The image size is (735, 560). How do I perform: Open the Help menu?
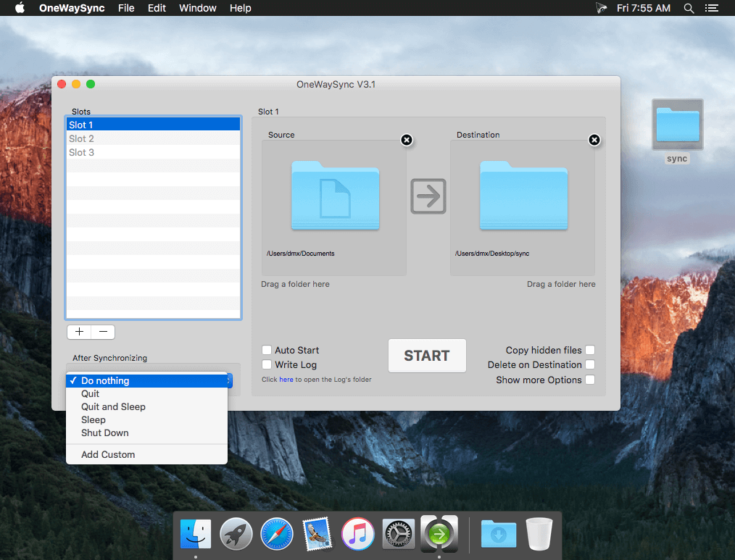[x=240, y=8]
